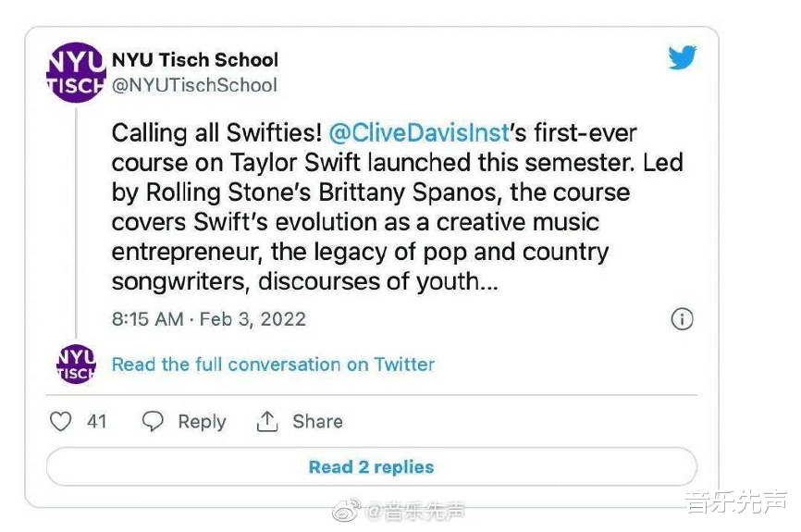Click the NYU Tisch profile avatar
This screenshot has width=801, height=532.
coord(76,72)
